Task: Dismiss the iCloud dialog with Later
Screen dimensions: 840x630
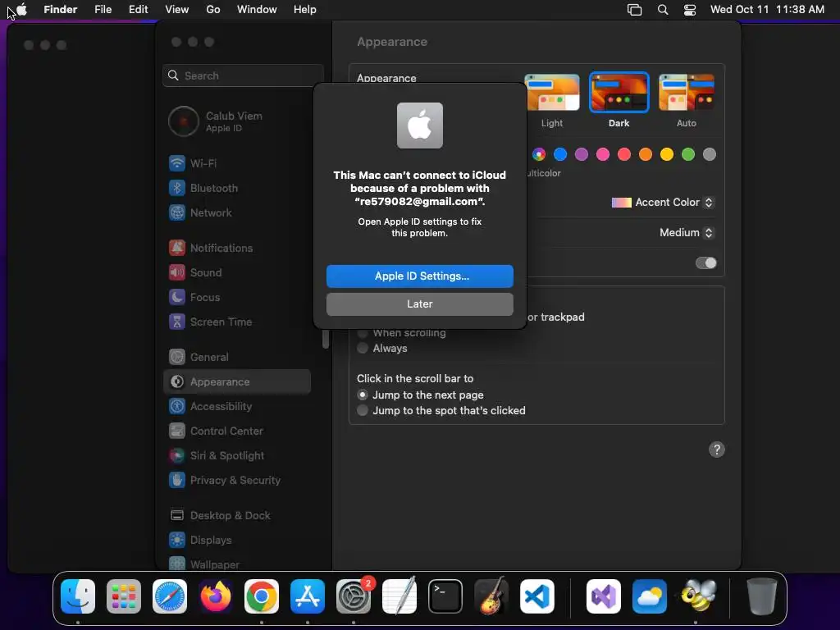Action: click(x=420, y=304)
